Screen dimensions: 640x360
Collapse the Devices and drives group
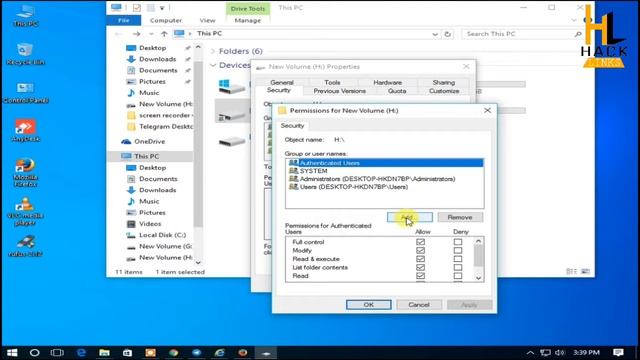(x=213, y=65)
